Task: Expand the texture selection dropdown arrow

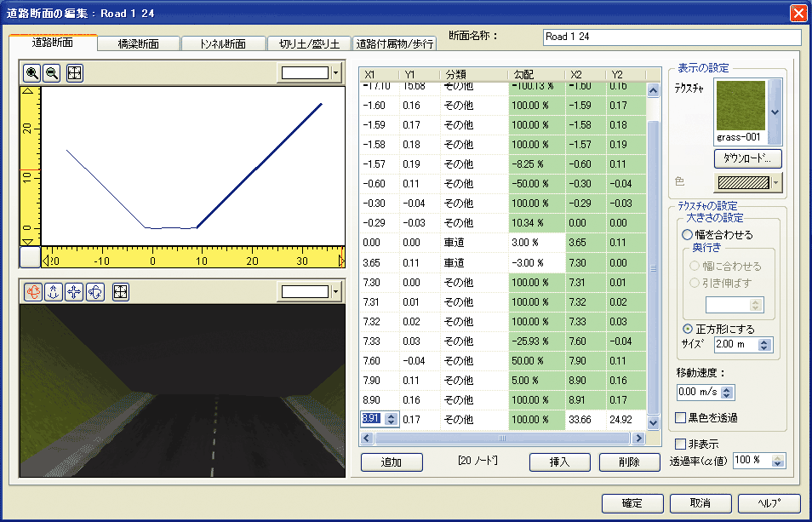Action: click(x=775, y=112)
